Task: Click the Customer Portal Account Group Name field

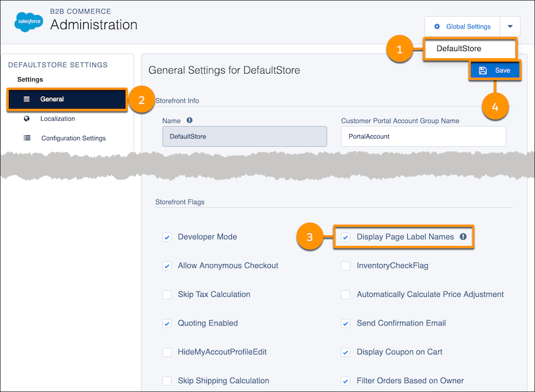Action: point(423,136)
